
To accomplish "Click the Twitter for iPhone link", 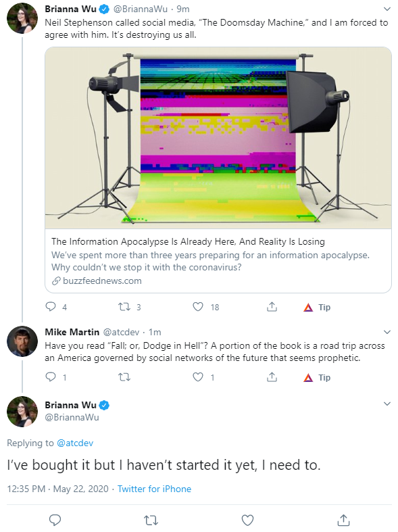I will pos(154,489).
